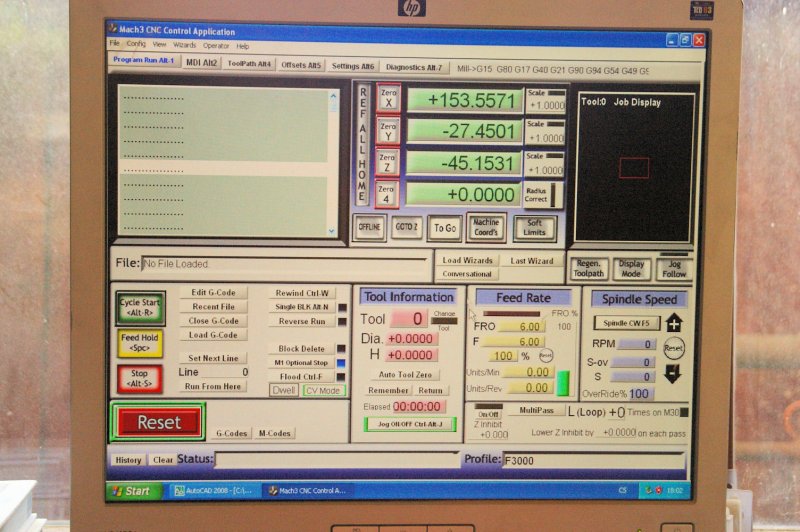Open the Wizards menu
Screen dimensions: 800x532
[x=184, y=45]
